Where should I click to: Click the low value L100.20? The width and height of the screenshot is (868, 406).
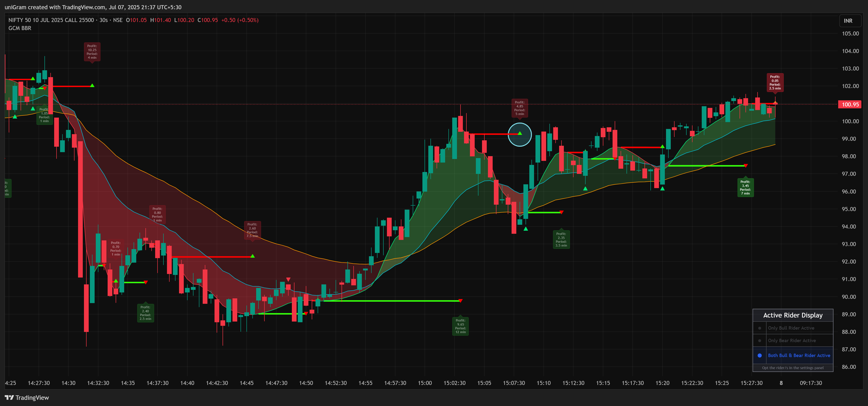(184, 20)
